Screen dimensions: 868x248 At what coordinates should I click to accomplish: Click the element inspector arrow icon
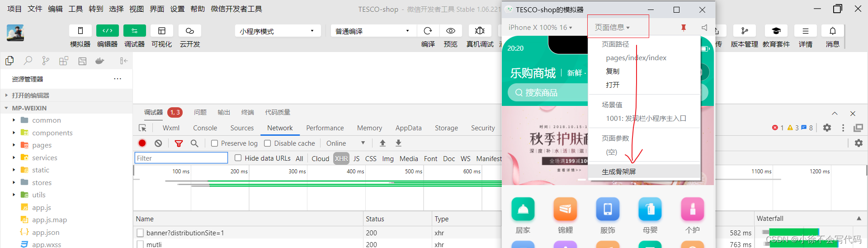tap(142, 128)
